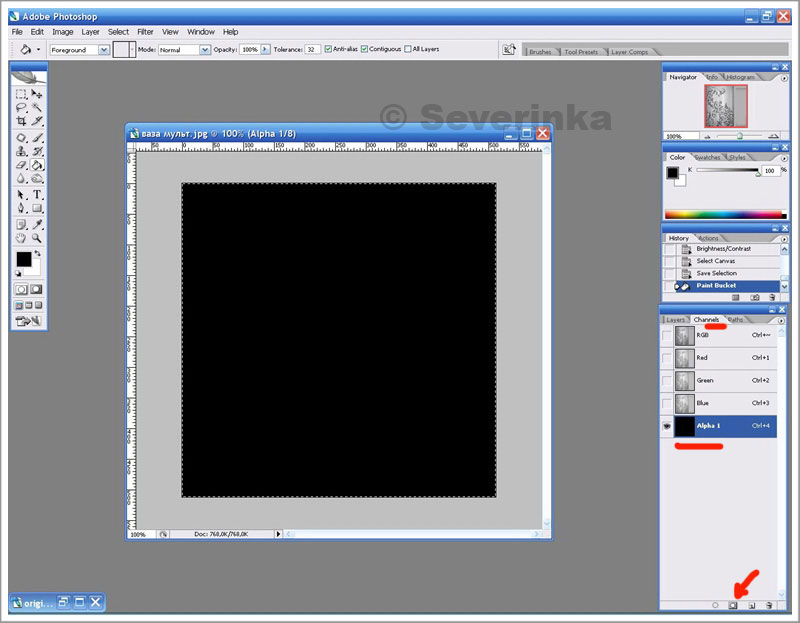Delete current channel with trash icon
Viewport: 800px width, 623px height.
pyautogui.click(x=768, y=605)
